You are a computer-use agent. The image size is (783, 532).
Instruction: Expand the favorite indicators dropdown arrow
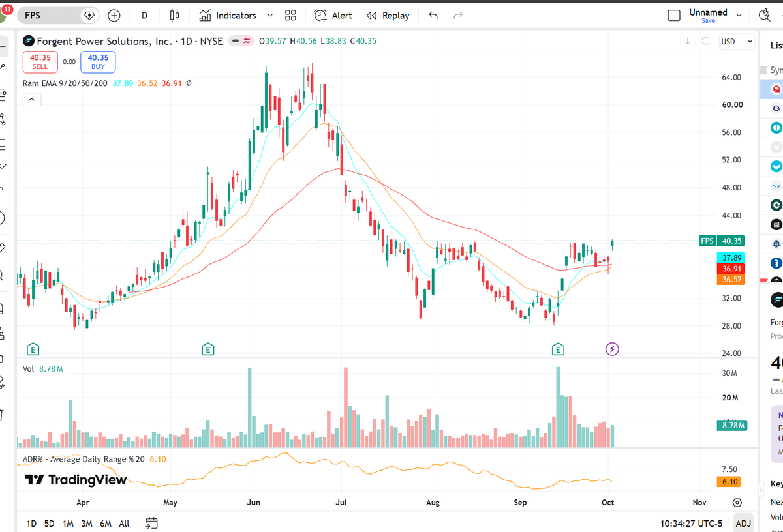tap(270, 15)
